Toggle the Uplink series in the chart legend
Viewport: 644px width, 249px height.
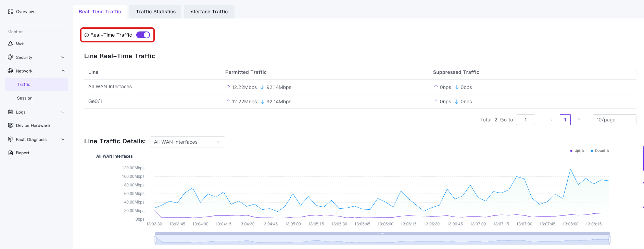[577, 151]
